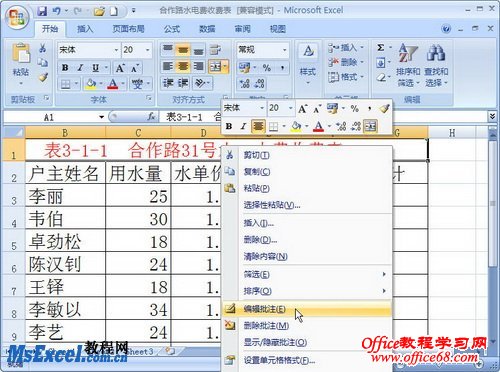Toggle Bold on the mini toolbar
Image resolution: width=500 pixels, height=372 pixels.
[x=229, y=126]
